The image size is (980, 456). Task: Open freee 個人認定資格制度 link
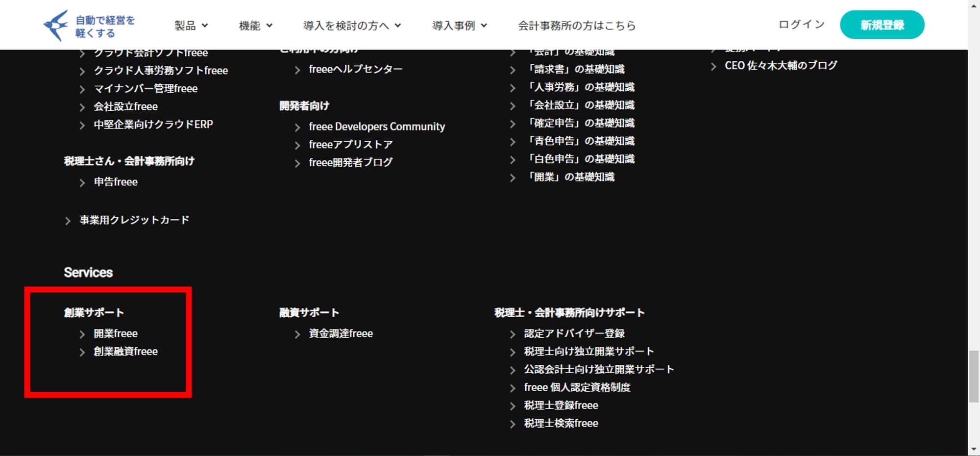pyautogui.click(x=577, y=387)
